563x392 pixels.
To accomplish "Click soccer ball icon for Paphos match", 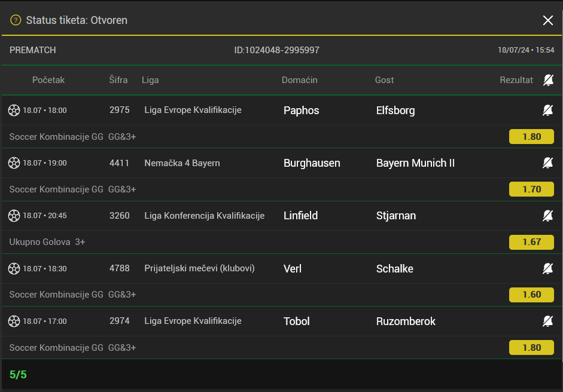I will (14, 111).
